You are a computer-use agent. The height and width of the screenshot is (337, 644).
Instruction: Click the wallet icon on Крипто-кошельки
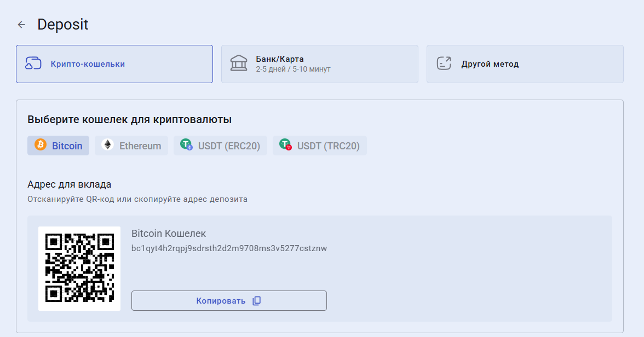[34, 63]
